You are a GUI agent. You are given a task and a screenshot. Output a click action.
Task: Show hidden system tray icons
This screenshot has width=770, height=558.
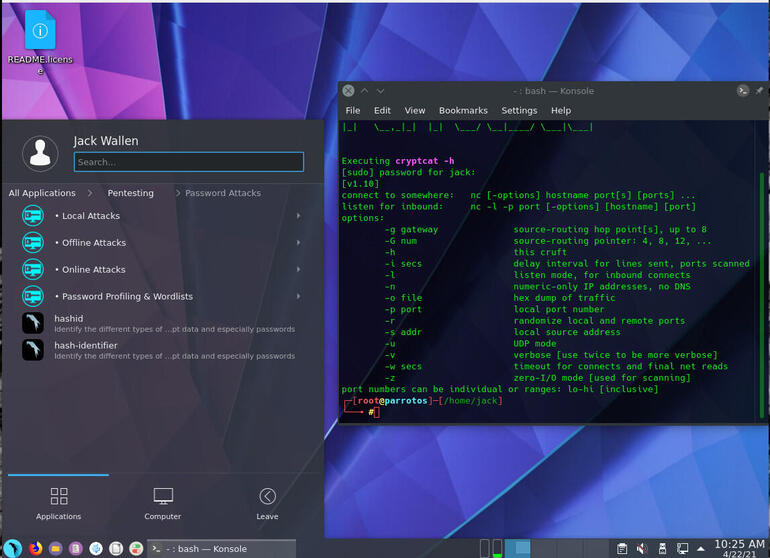point(702,548)
